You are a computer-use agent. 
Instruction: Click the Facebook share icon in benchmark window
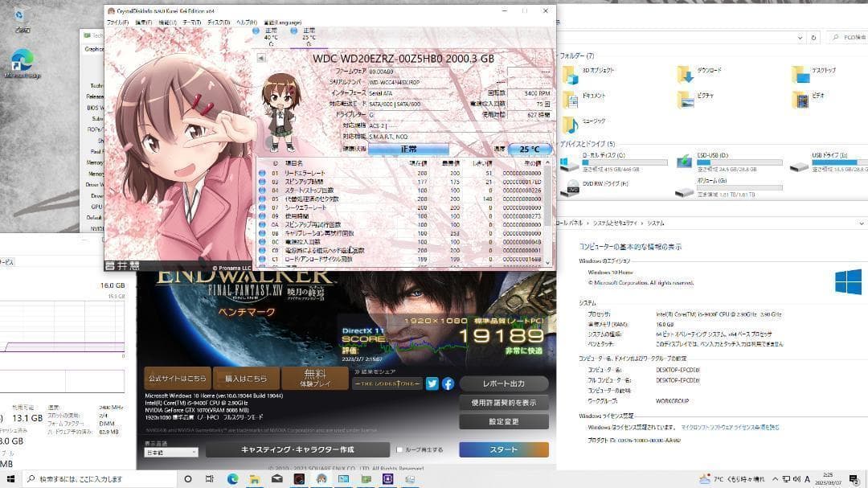coord(448,384)
